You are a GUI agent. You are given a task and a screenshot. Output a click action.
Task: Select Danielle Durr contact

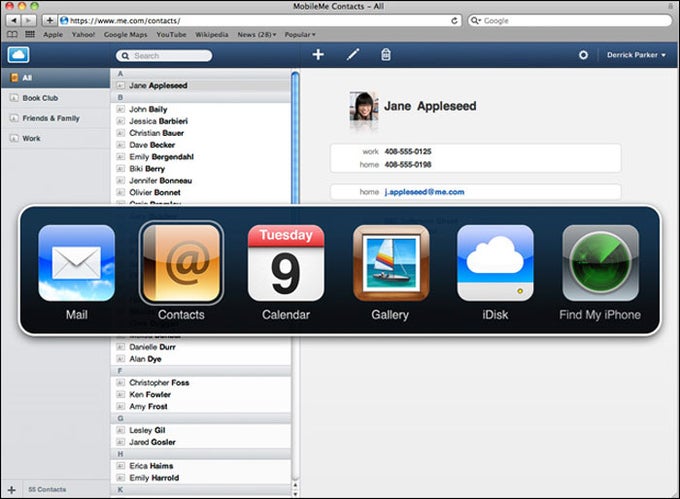201,347
